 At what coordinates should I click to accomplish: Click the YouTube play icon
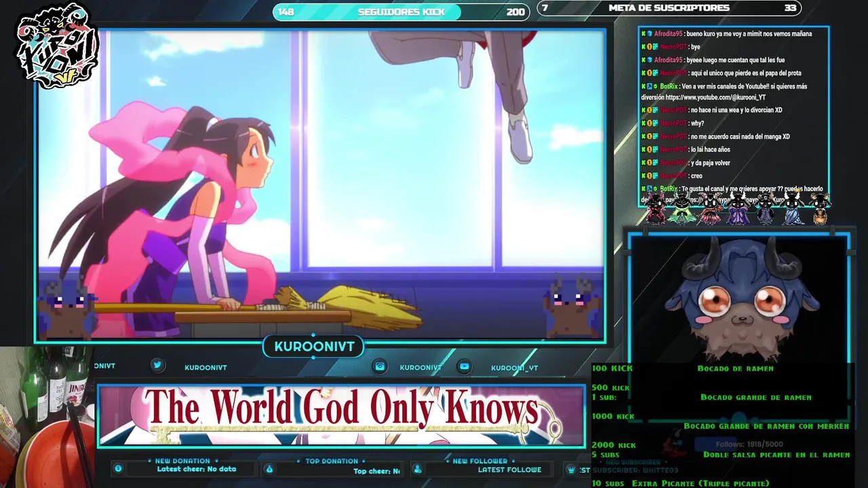coord(465,366)
